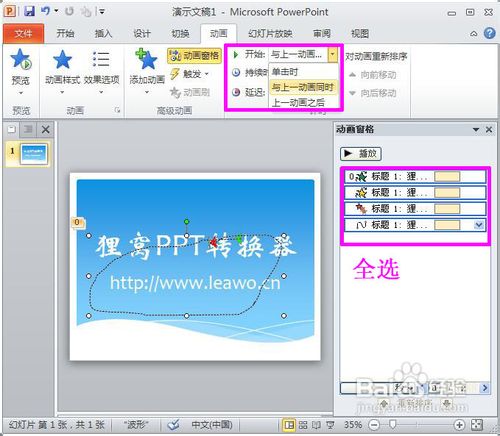Choose 与上一动画同时 from the start list

(x=303, y=87)
